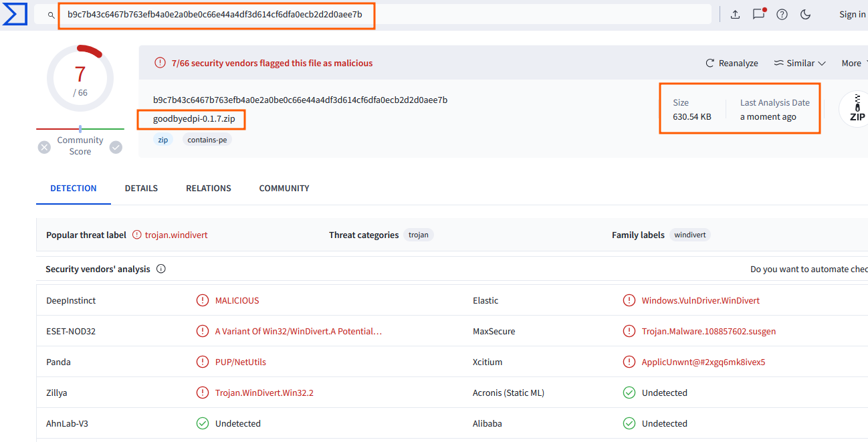Viewport: 868px width, 442px height.
Task: Vote positive with community score checkmark
Action: (116, 147)
